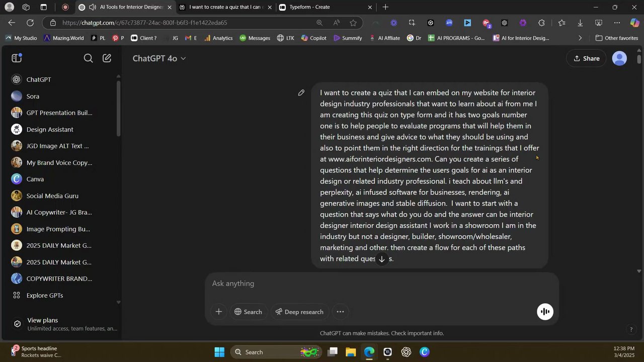Click the zoom magnifier in address bar
Screen dimensions: 644x362
click(x=319, y=23)
